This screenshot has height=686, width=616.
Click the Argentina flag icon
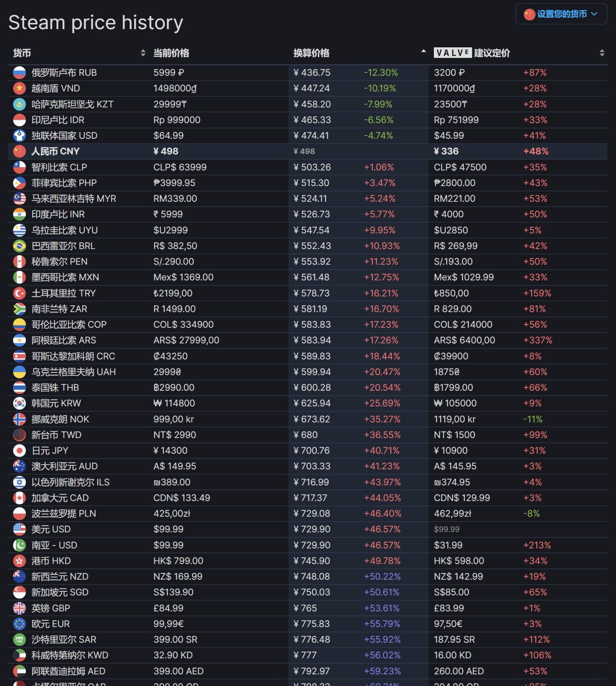(x=19, y=341)
